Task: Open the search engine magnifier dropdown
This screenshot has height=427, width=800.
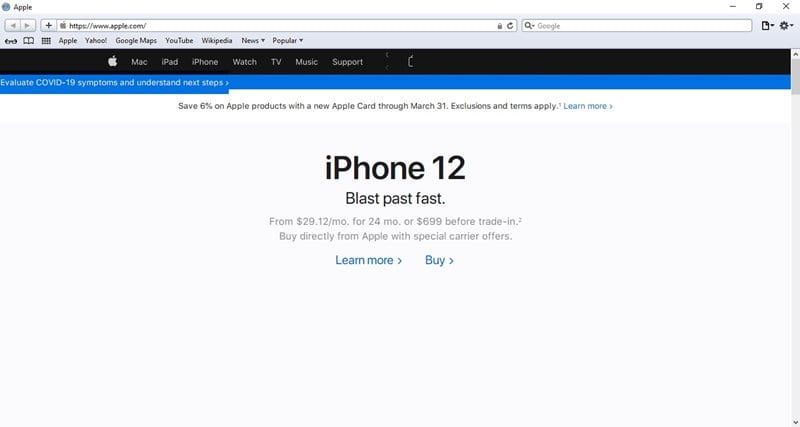Action: click(530, 26)
